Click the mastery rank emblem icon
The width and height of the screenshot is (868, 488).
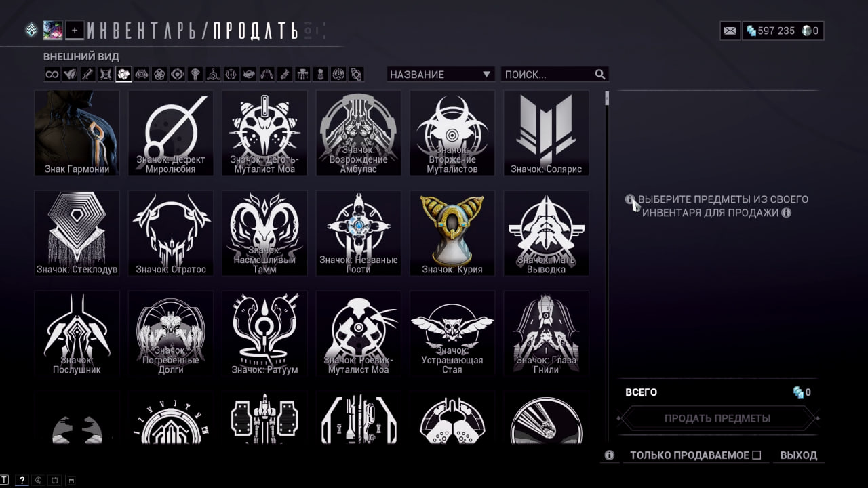pyautogui.click(x=31, y=30)
